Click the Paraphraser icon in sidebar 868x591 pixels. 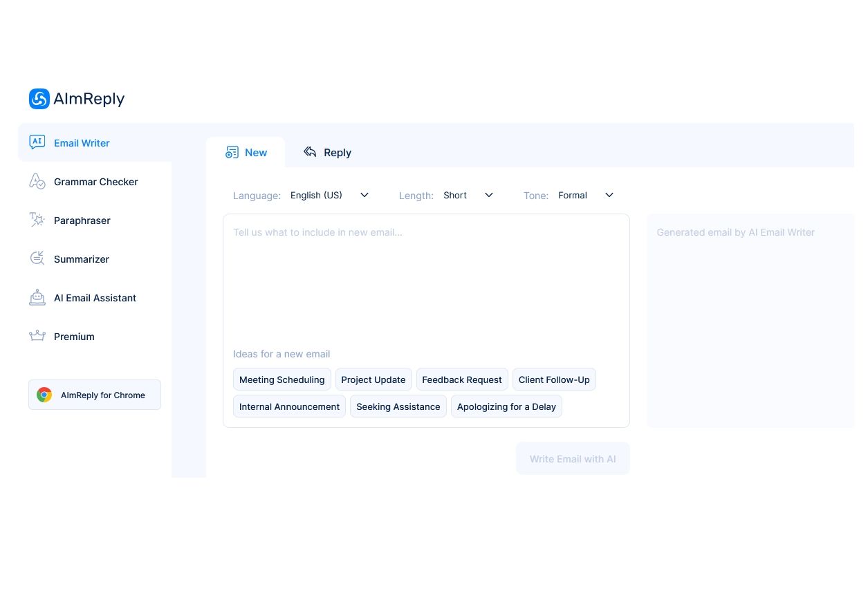pos(37,221)
